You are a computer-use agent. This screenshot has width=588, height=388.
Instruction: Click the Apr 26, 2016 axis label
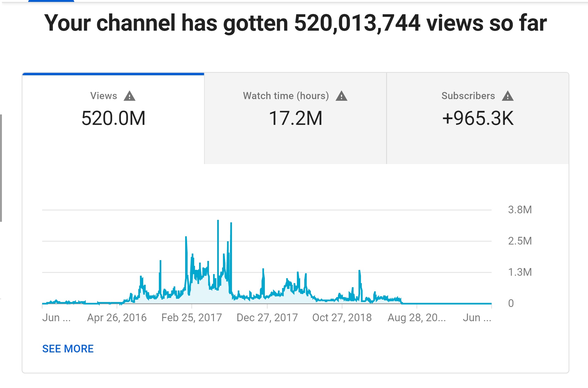[x=117, y=318]
